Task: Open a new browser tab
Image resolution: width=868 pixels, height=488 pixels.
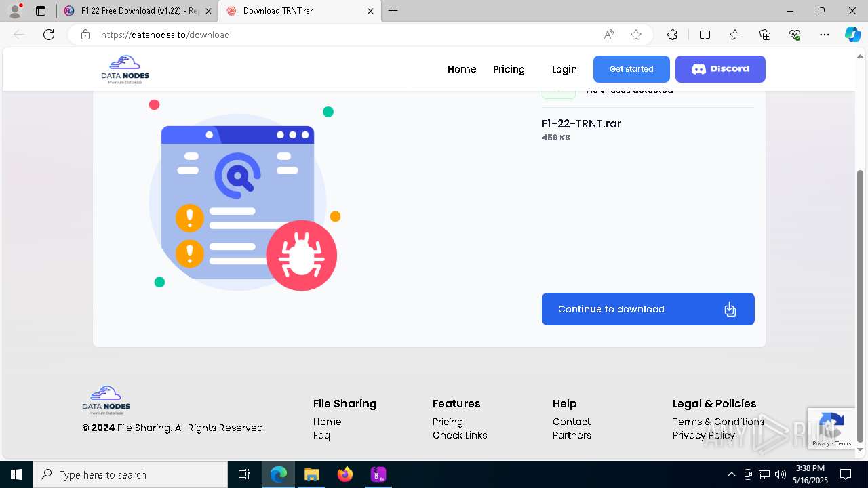Action: [x=393, y=11]
